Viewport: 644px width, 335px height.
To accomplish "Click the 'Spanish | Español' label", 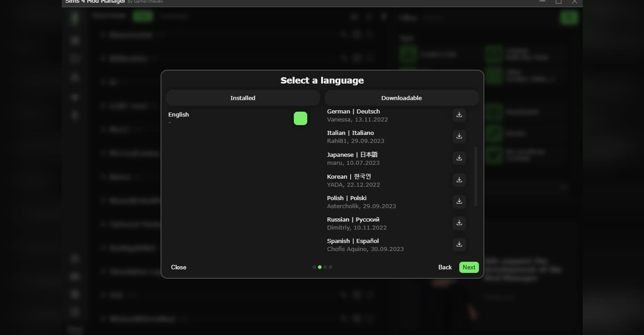I will 353,241.
